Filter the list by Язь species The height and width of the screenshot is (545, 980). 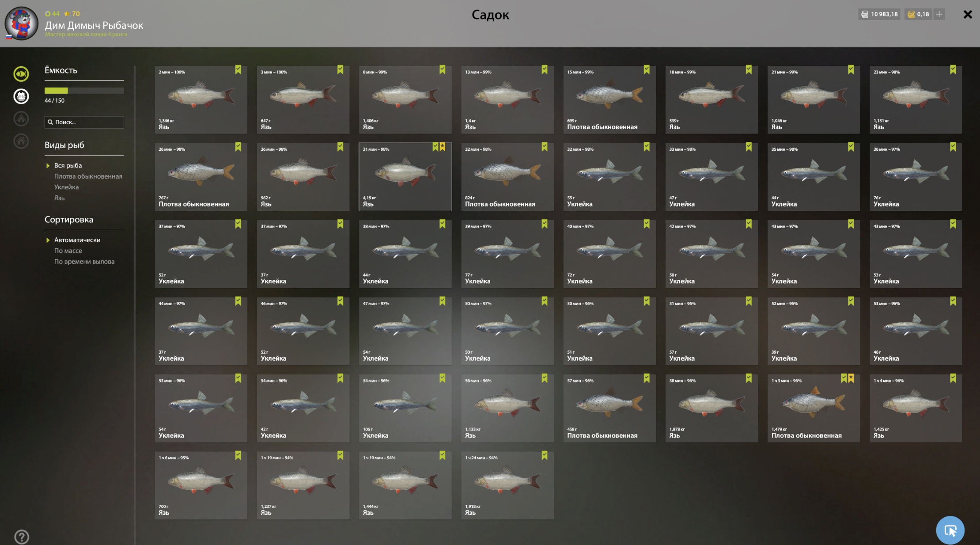[x=59, y=198]
